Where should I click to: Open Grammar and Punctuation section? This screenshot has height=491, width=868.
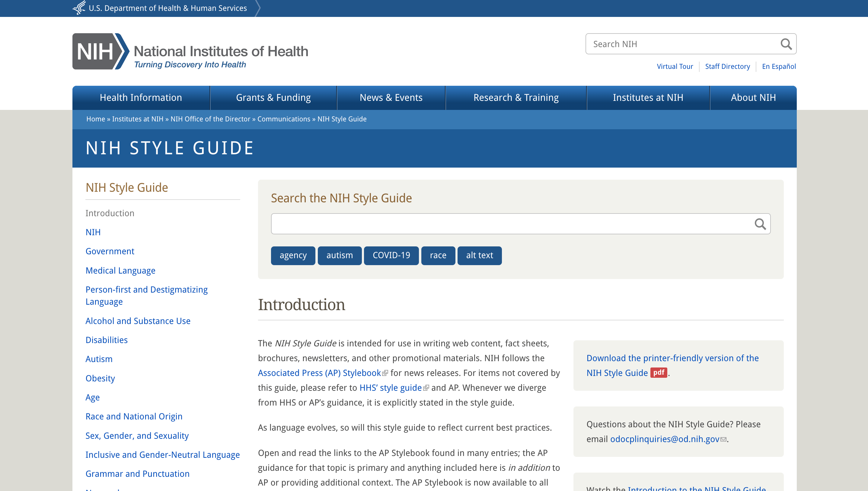pyautogui.click(x=138, y=474)
